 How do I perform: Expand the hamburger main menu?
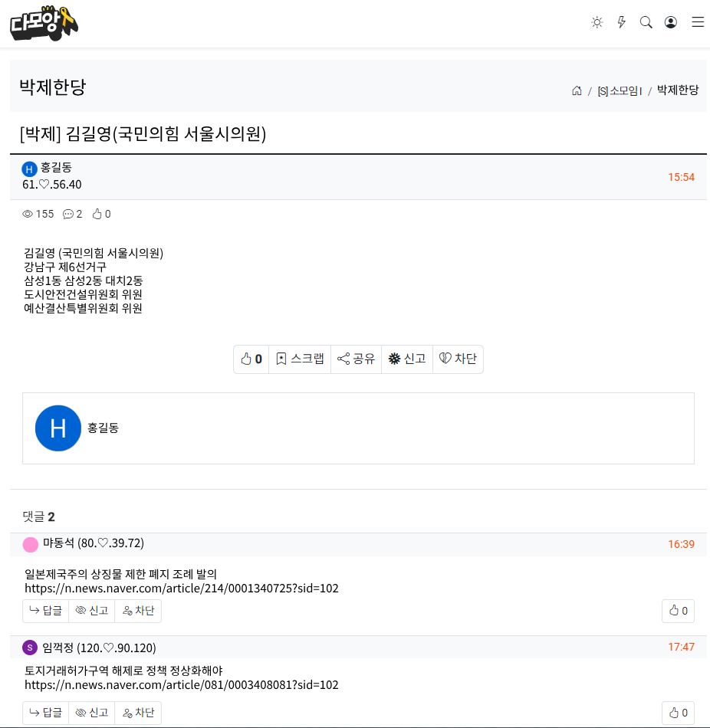698,22
